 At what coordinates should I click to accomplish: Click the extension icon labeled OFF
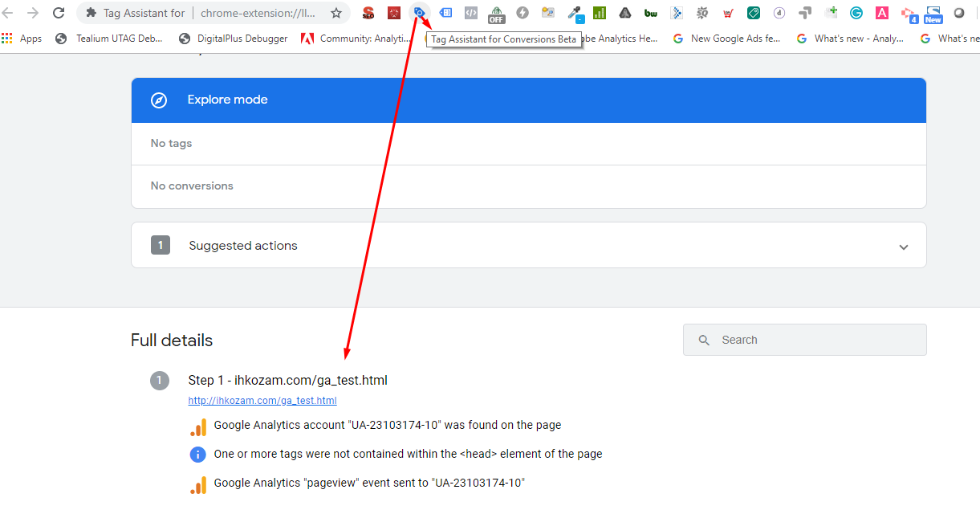(x=497, y=14)
